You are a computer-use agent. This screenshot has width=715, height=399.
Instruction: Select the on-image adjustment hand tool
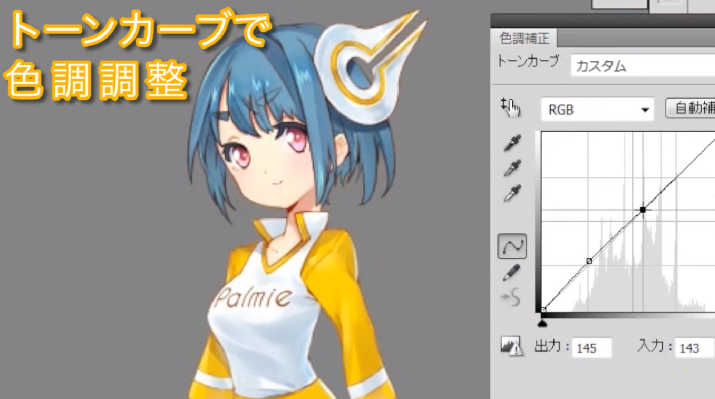(511, 108)
